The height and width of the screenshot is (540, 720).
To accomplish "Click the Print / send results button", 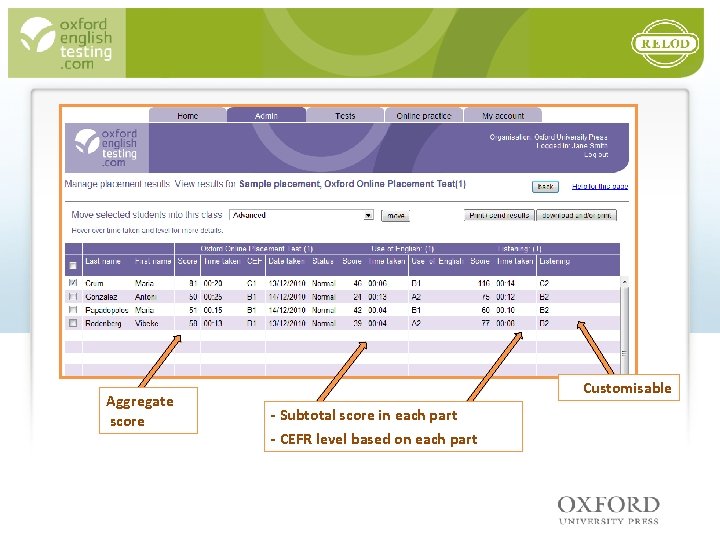I will (499, 215).
